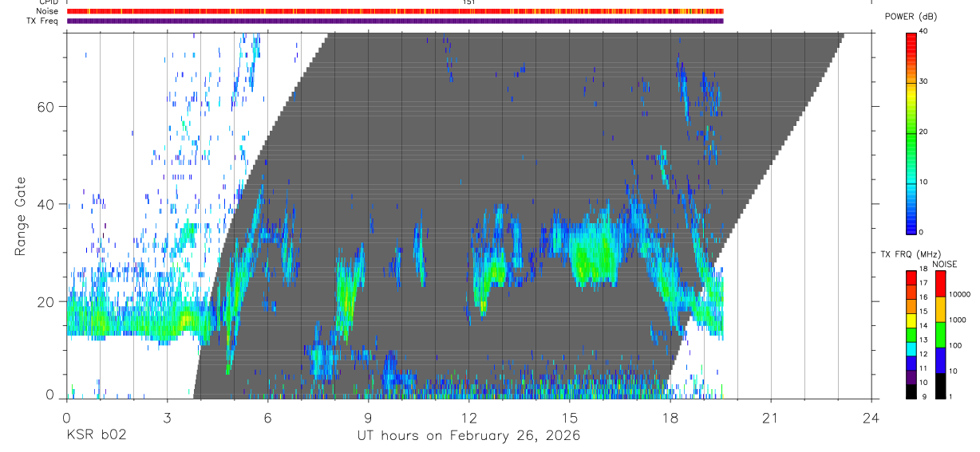The image size is (980, 452).
Task: Click the red-orange Noise time strip
Action: point(395,11)
